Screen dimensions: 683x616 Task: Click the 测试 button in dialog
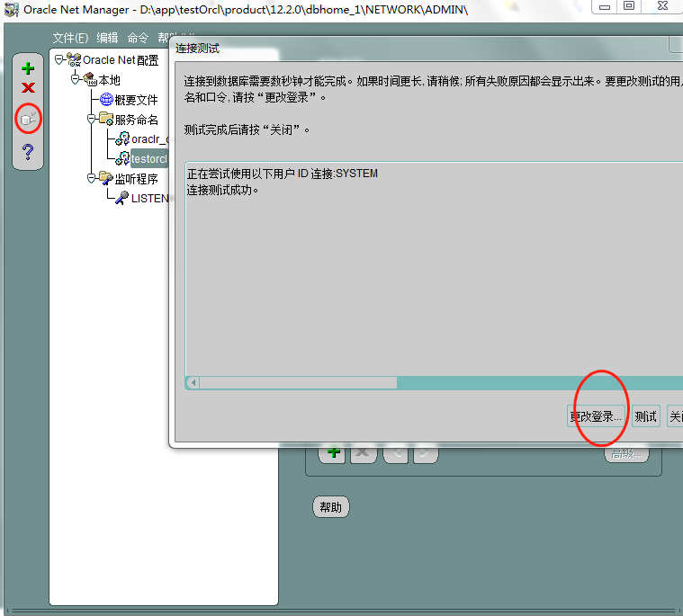[x=645, y=416]
